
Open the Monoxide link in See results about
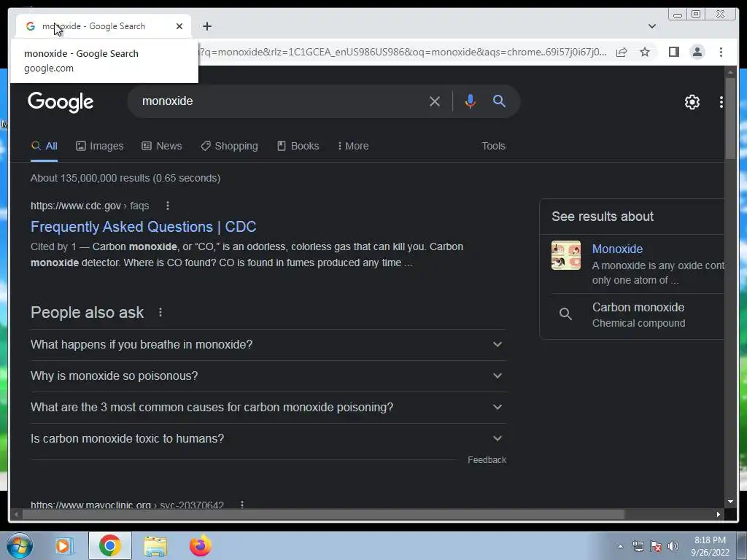point(617,249)
